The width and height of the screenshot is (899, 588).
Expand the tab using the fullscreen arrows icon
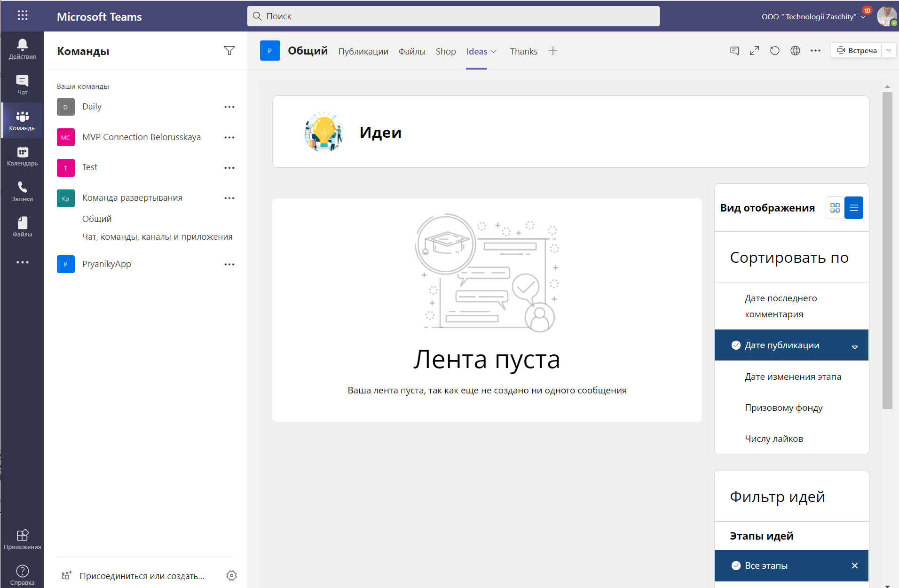[755, 51]
